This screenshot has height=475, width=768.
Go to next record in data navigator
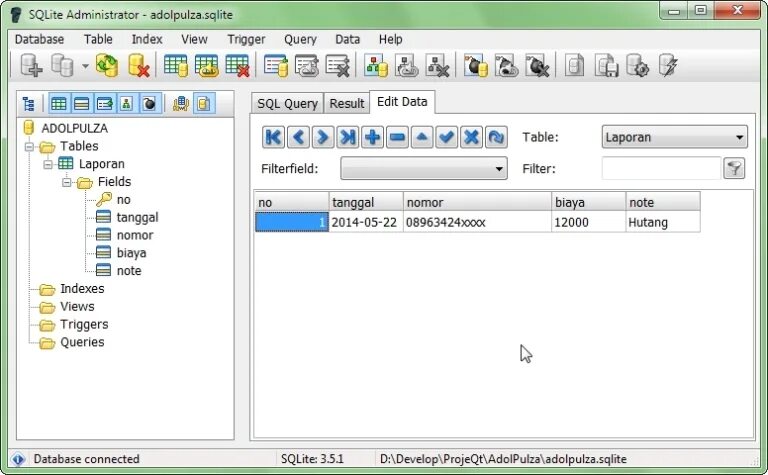point(323,137)
